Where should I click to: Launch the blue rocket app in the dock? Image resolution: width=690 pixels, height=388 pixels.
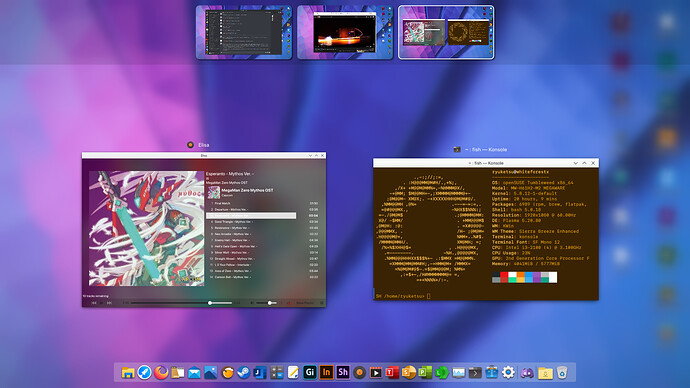pyautogui.click(x=144, y=373)
